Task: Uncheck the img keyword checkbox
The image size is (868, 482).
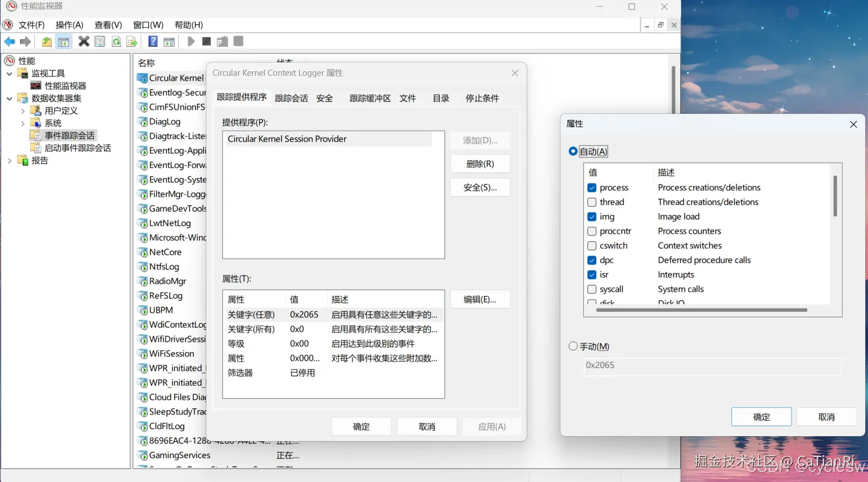Action: pos(592,217)
